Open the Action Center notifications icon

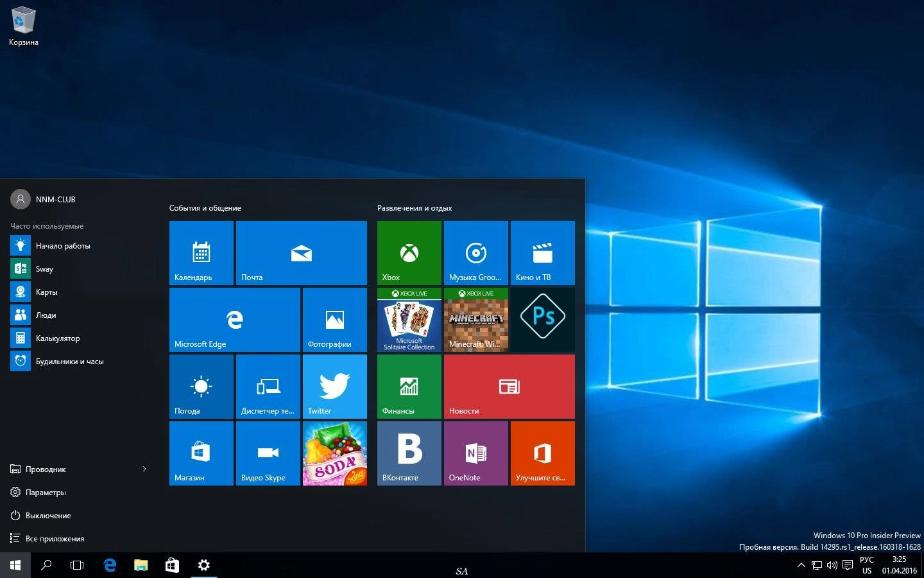click(848, 565)
